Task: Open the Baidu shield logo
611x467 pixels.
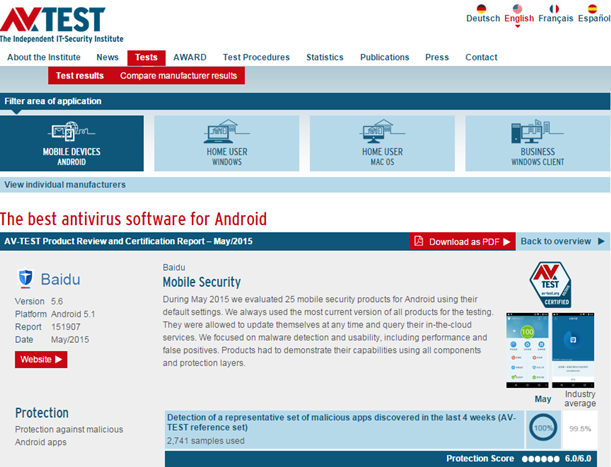Action: (25, 277)
